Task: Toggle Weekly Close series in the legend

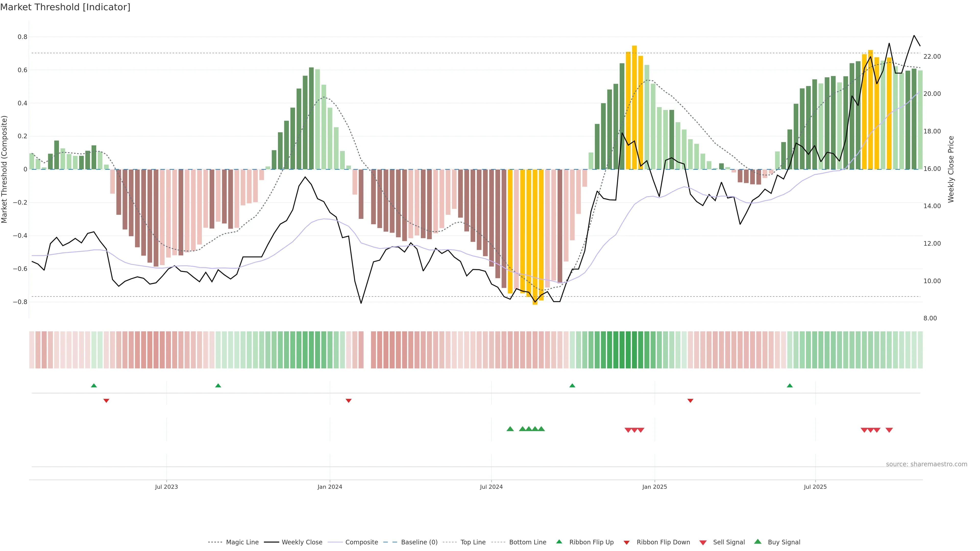Action: (x=302, y=542)
